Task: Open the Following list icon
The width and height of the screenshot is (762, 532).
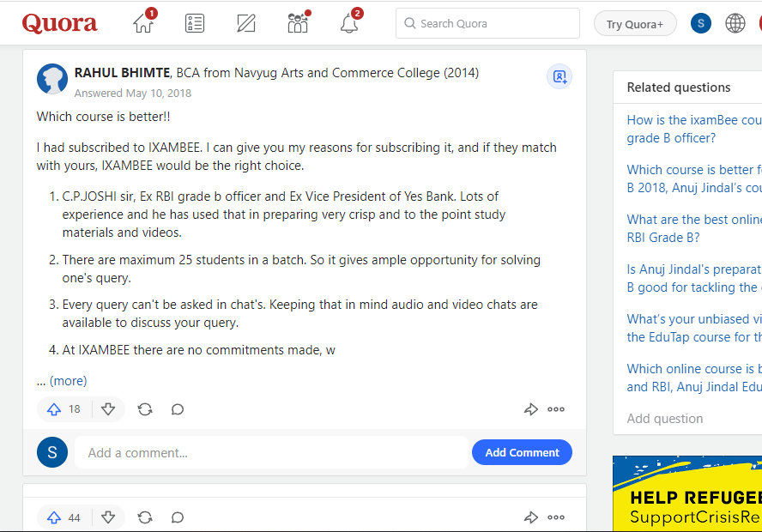Action: pyautogui.click(x=195, y=23)
